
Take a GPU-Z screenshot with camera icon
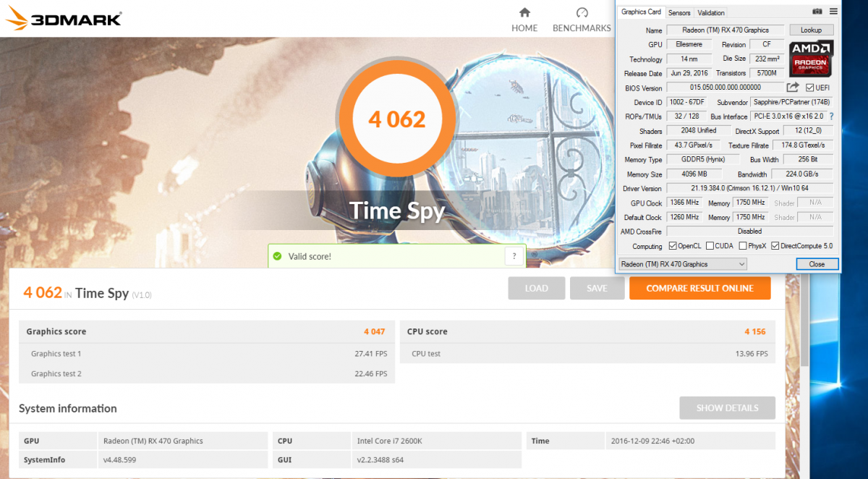817,12
